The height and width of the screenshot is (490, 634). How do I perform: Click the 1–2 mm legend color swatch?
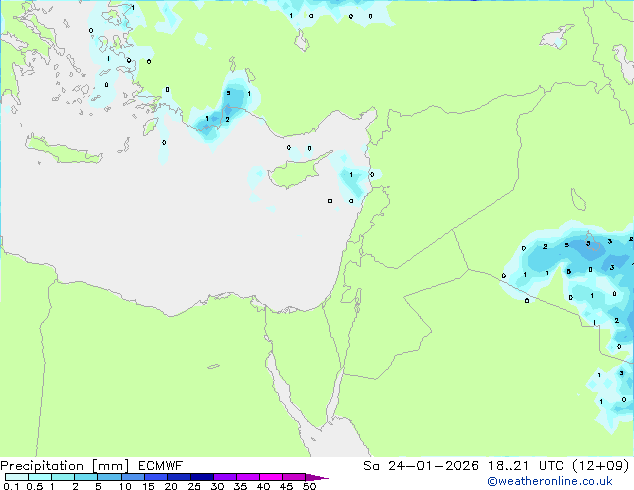(x=63, y=477)
